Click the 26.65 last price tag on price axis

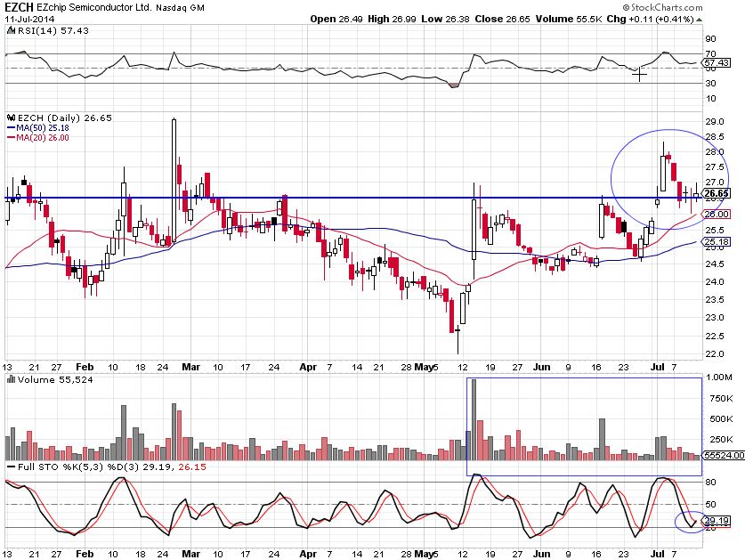pyautogui.click(x=717, y=193)
